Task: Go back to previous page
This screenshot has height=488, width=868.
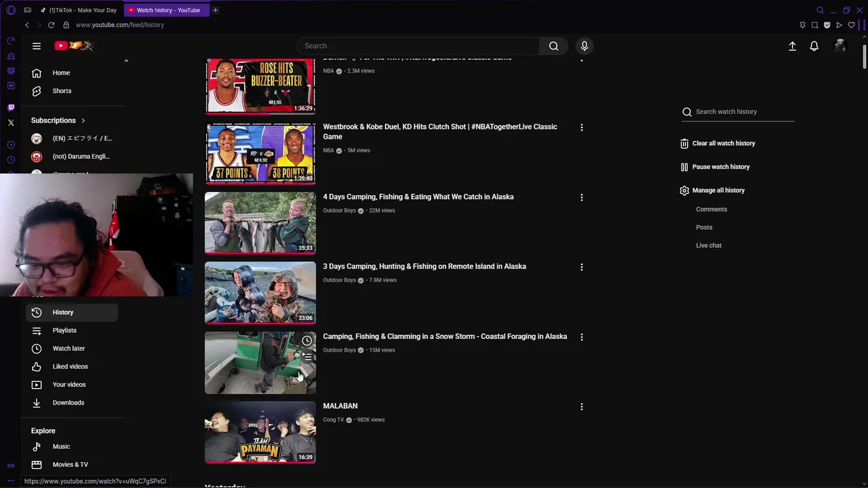Action: (x=27, y=25)
